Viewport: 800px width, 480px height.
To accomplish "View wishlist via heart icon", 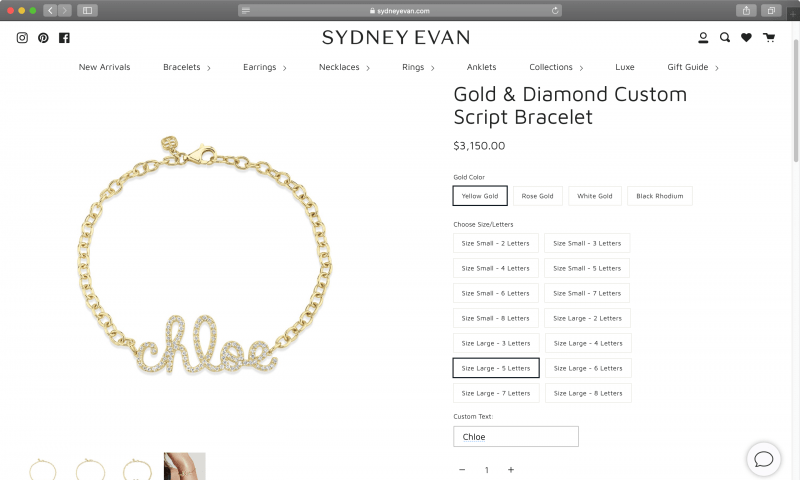I will tap(746, 38).
